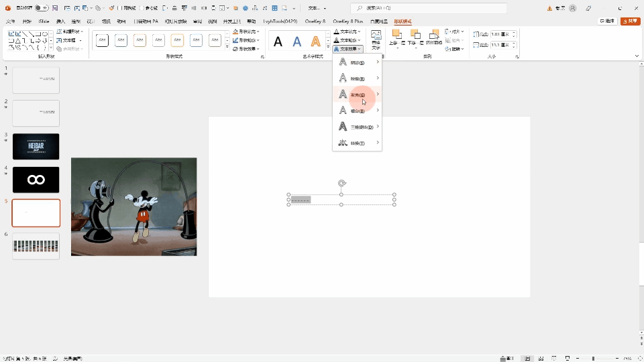Open the Bevel text effect submenu

tap(358, 111)
